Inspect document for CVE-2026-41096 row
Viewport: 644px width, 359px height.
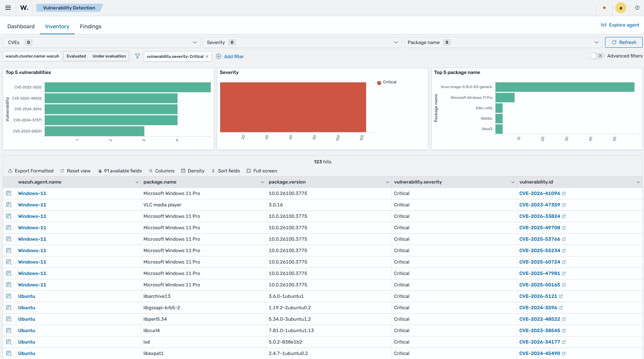9,194
